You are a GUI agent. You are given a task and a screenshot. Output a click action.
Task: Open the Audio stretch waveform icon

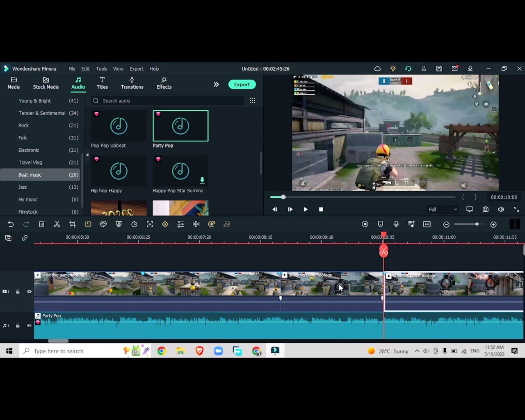pos(196,224)
